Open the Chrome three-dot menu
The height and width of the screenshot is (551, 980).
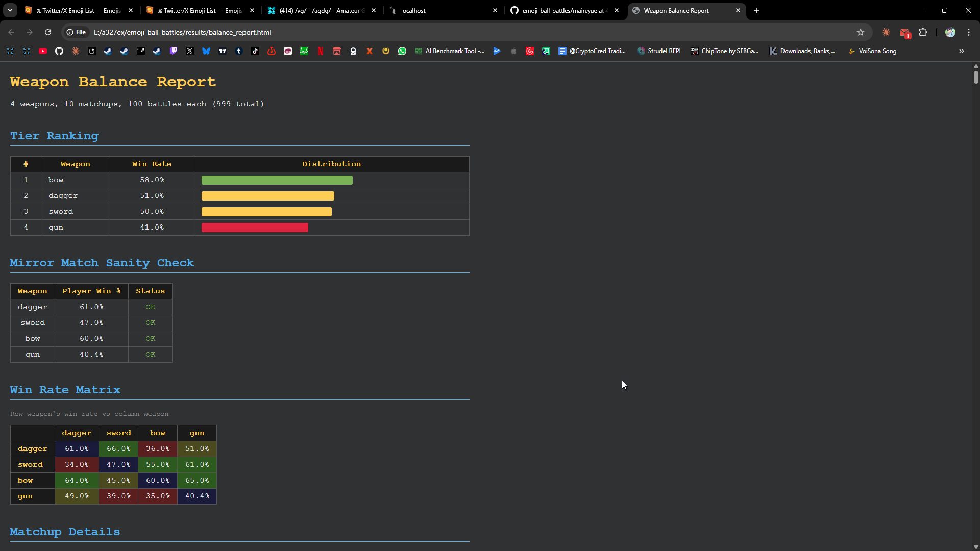(x=969, y=32)
